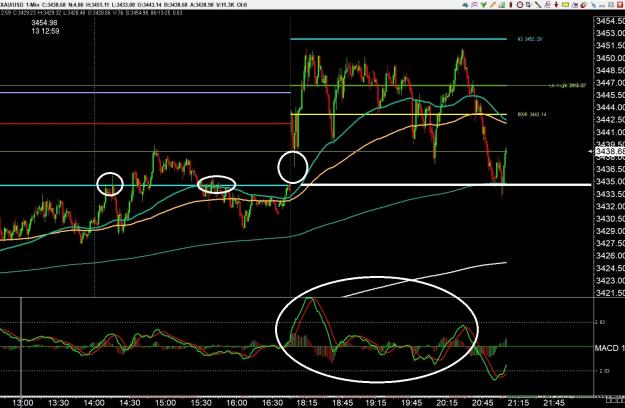625x408 pixels.
Task: Click the crosshair time readout 13 12:59
Action: [45, 31]
